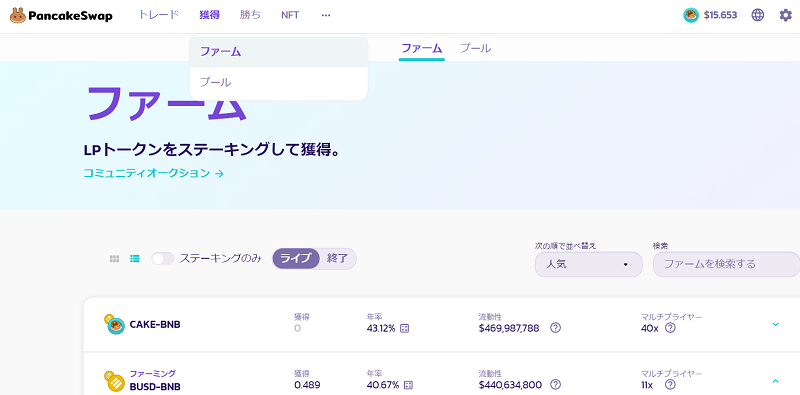Collapse the BUSD-BNB farm row
The height and width of the screenshot is (395, 800).
pos(776,381)
